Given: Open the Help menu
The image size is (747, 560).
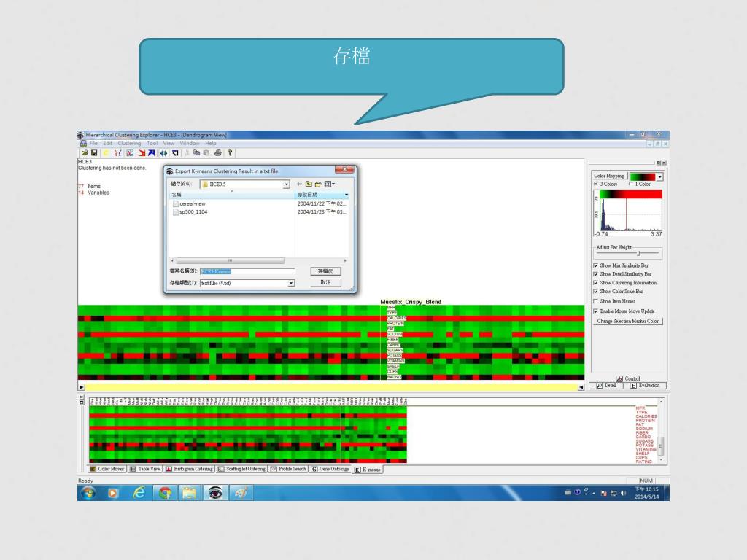Looking at the screenshot, I should coord(211,144).
